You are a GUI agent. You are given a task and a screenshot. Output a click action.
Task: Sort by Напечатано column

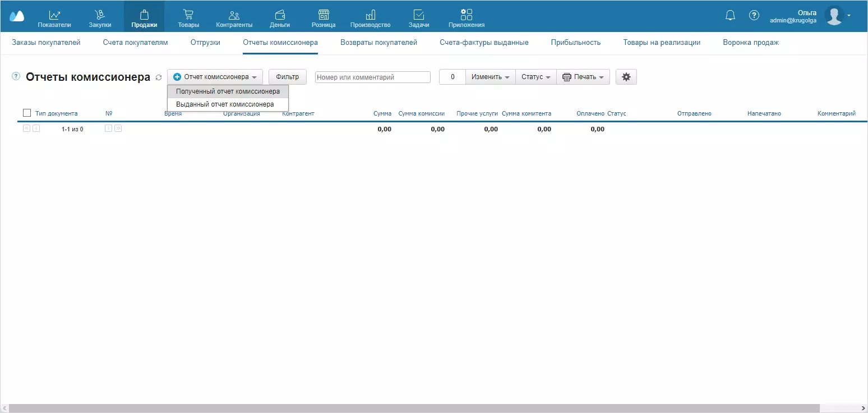point(764,113)
